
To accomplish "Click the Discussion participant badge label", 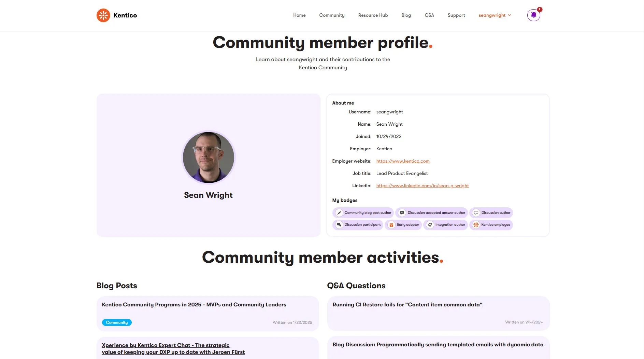I will tap(362, 225).
